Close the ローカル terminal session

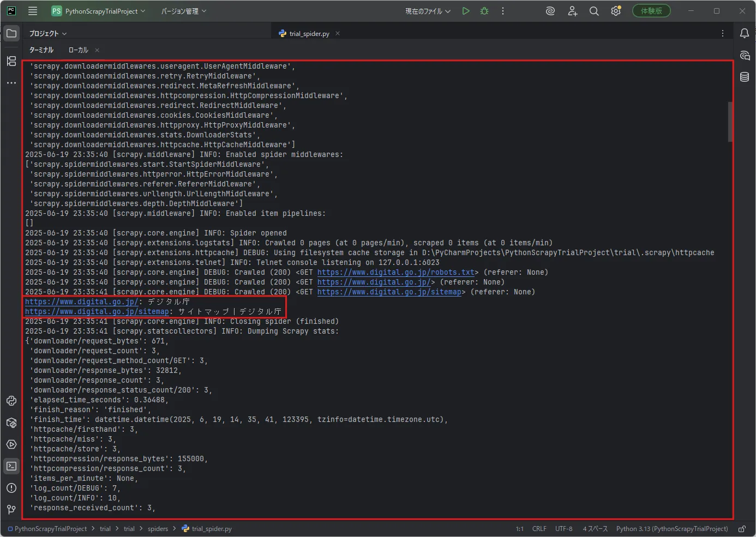click(x=97, y=50)
